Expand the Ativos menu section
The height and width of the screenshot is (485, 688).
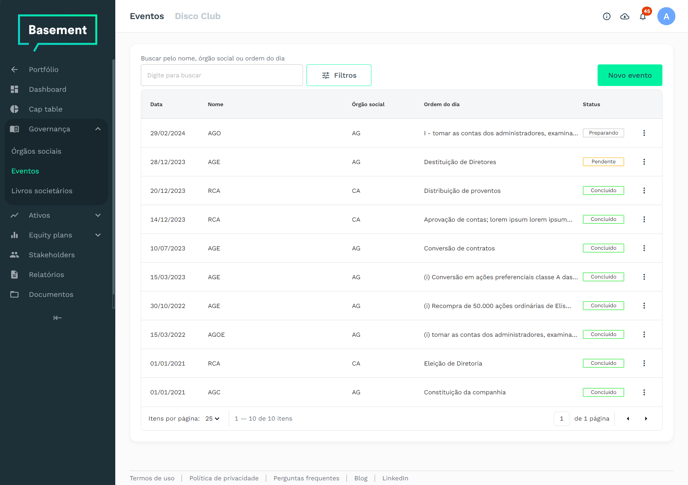tap(98, 215)
